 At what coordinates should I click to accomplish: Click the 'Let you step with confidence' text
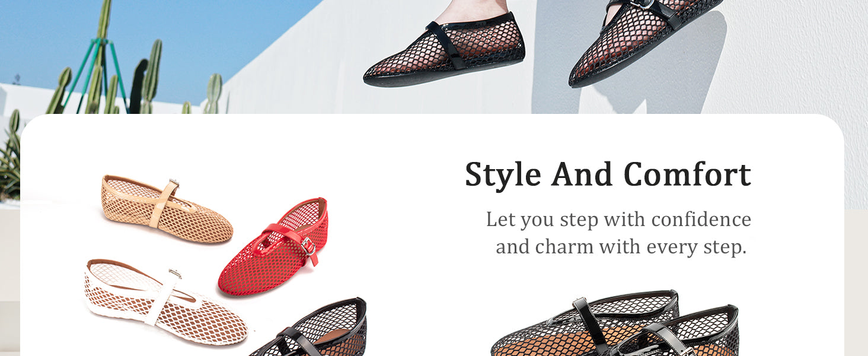618,220
